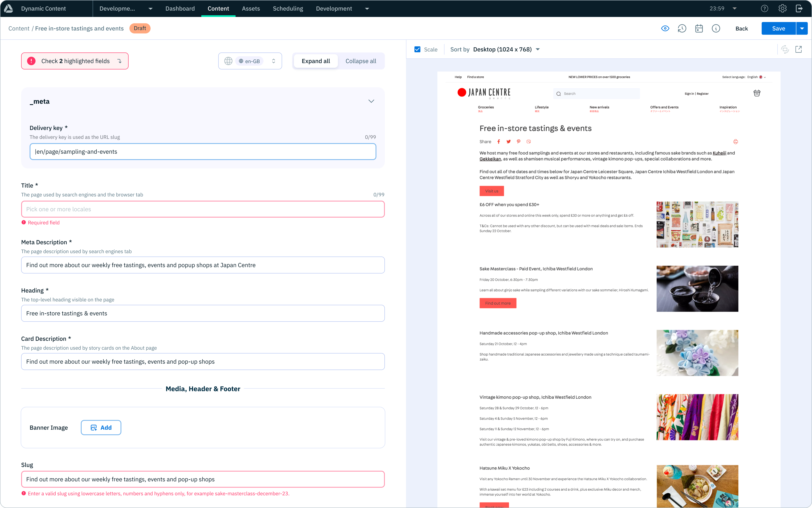Jump to highlighted fields arrow
This screenshot has width=812, height=508.
click(x=119, y=61)
